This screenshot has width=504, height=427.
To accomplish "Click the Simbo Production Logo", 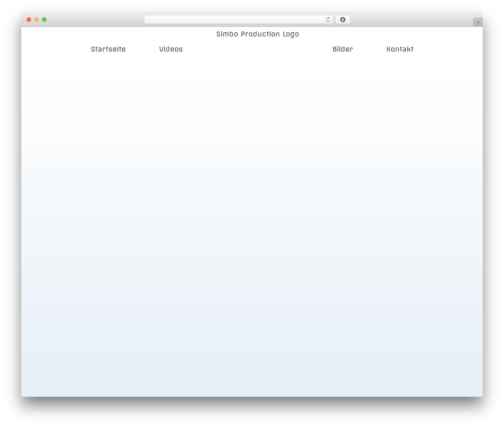I will click(258, 34).
